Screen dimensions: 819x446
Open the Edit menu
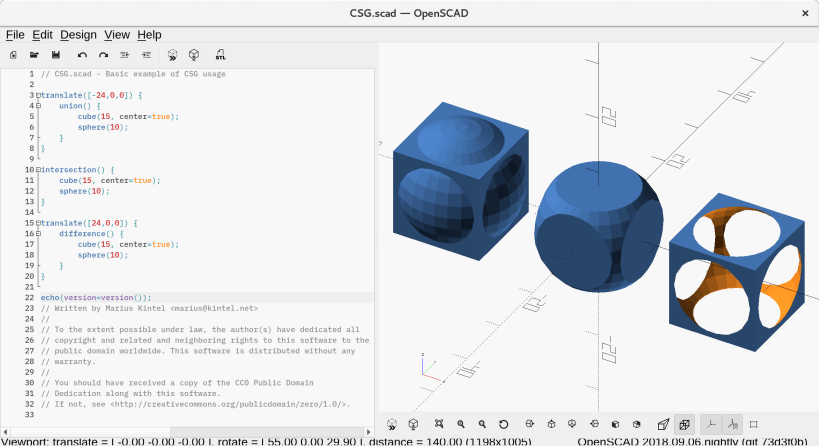(42, 35)
